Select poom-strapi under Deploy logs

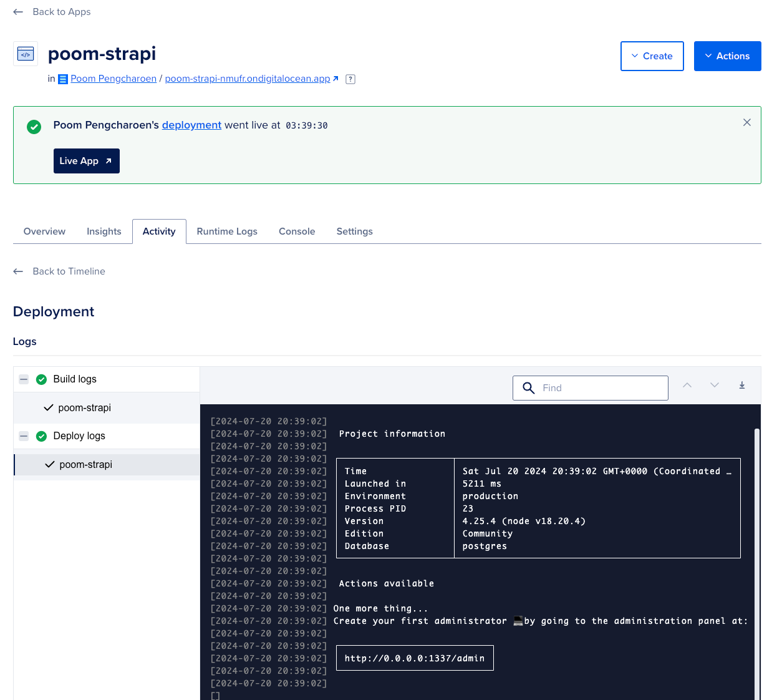click(86, 465)
